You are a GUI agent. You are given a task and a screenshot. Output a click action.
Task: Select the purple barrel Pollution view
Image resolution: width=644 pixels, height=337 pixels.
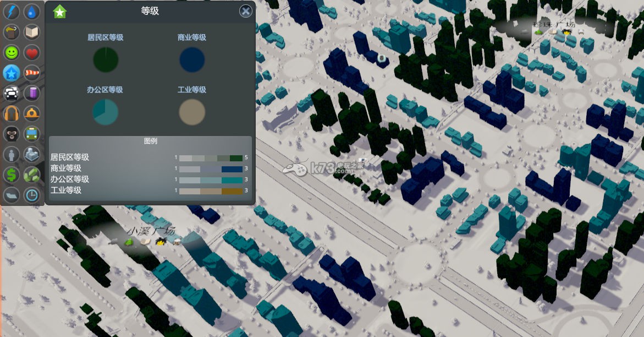[x=32, y=93]
